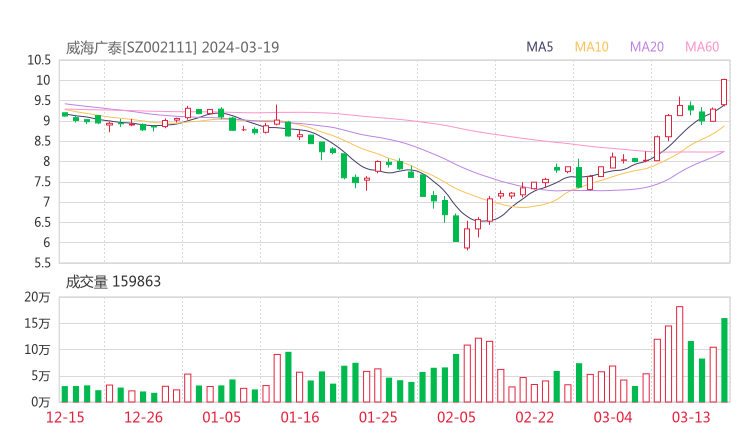Click the last green volume bar
The height and width of the screenshot is (440, 740).
(x=724, y=360)
